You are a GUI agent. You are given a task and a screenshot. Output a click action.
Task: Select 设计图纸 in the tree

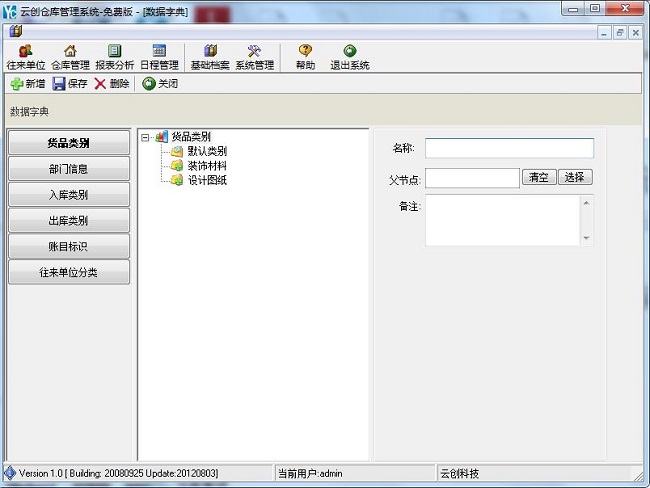207,180
